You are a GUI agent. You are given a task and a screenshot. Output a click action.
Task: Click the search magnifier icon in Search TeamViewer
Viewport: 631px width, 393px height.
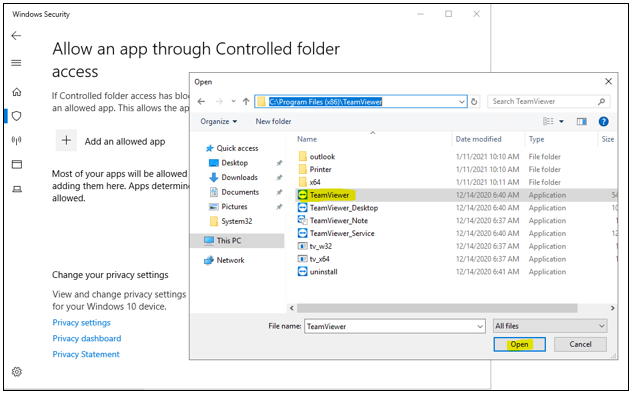tap(601, 101)
